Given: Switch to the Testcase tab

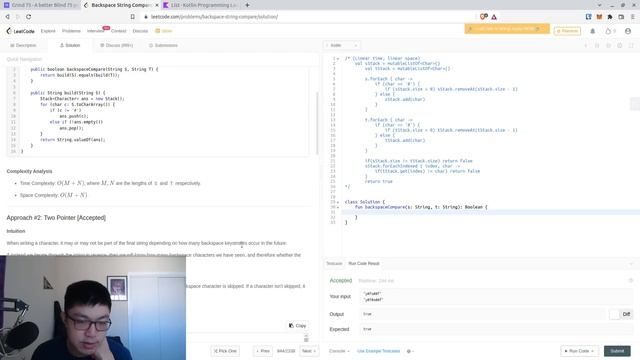Looking at the screenshot, I should point(334,264).
